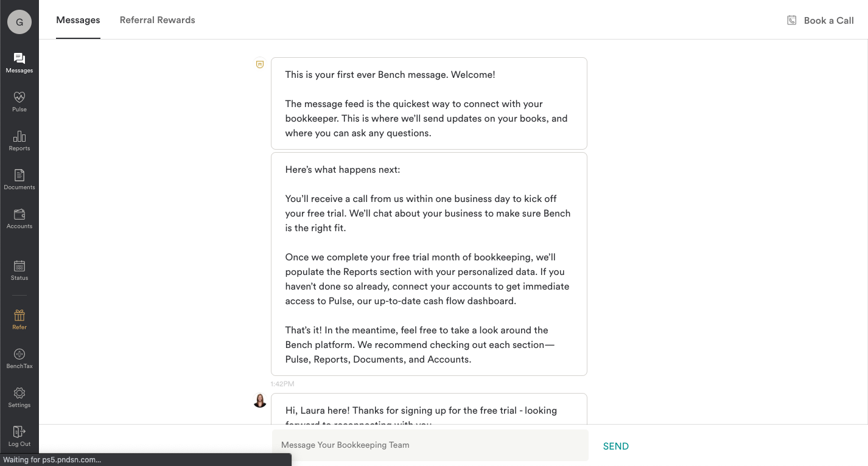Screen dimensions: 868x466
Task: Open the Accounts wallet icon
Action: point(19,214)
